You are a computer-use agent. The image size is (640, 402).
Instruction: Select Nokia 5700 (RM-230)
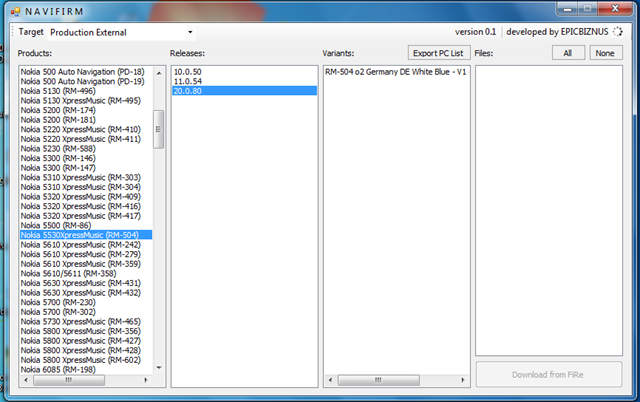[x=86, y=302]
